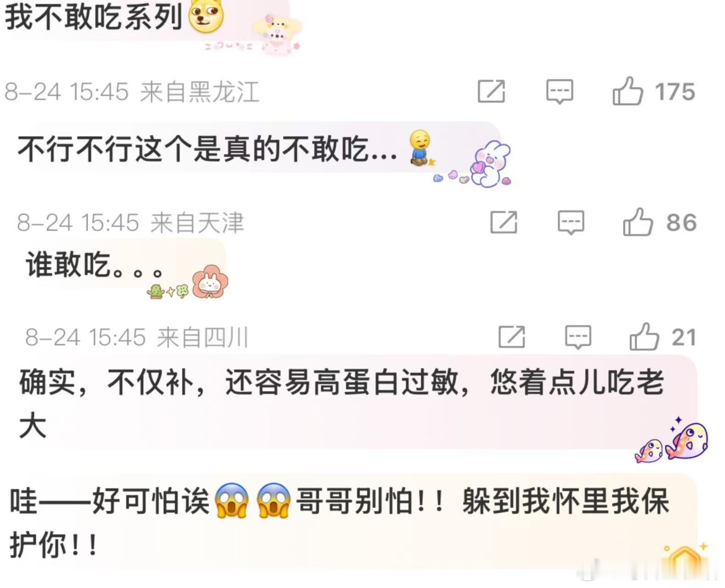Tap the second screaming face emoji
725x588 pixels.
tap(273, 501)
